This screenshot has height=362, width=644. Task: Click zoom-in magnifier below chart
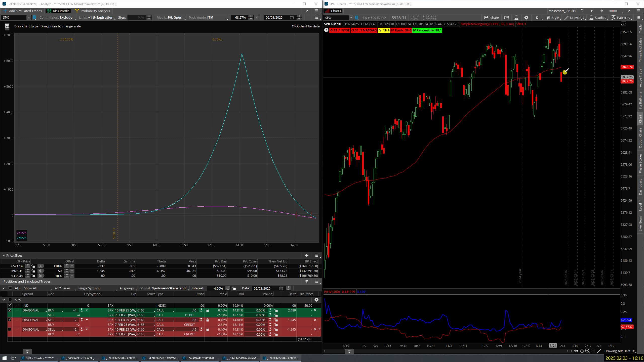click(x=587, y=351)
